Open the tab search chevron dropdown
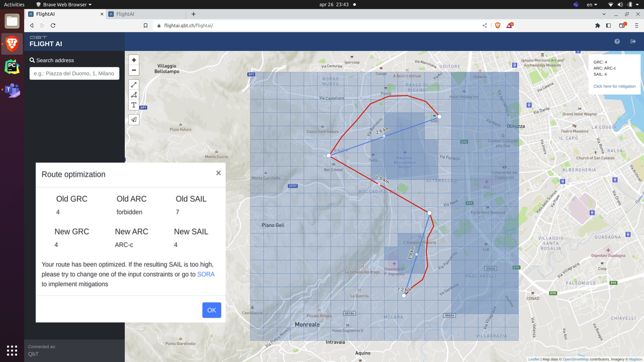The image size is (644, 362). 604,14
